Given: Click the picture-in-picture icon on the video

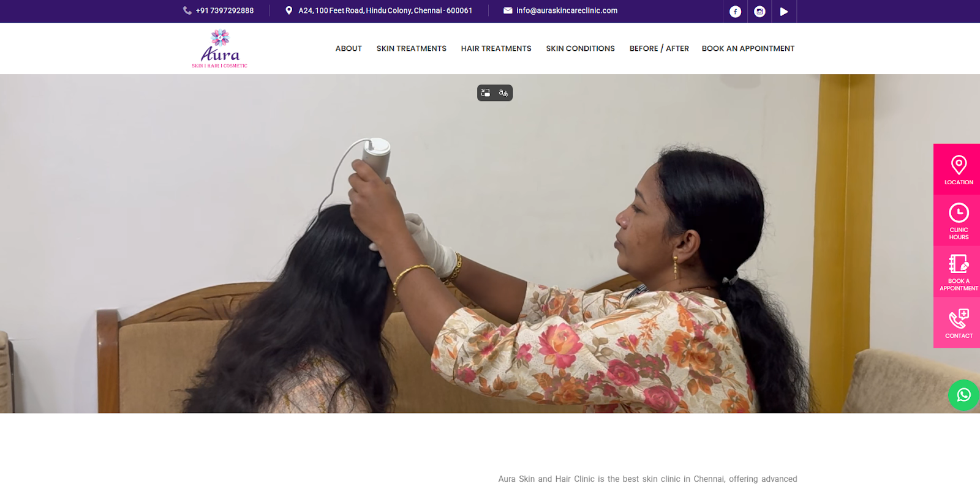Looking at the screenshot, I should click(486, 92).
